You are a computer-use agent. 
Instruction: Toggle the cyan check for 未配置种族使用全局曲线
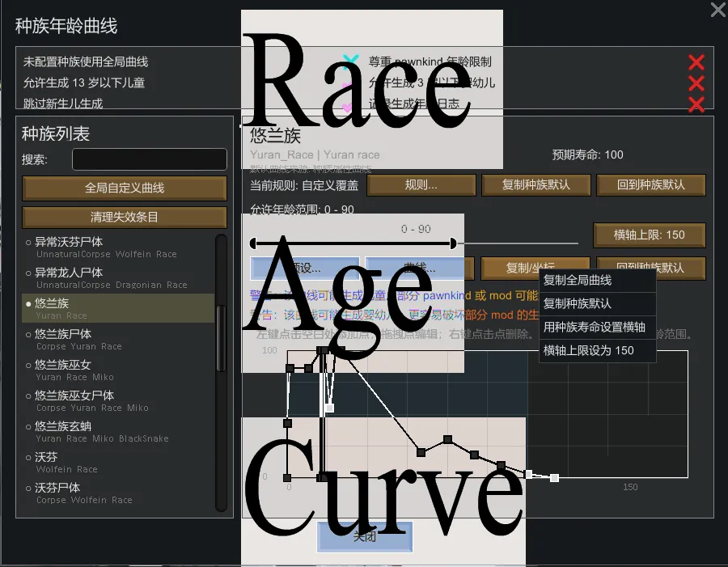[350, 61]
